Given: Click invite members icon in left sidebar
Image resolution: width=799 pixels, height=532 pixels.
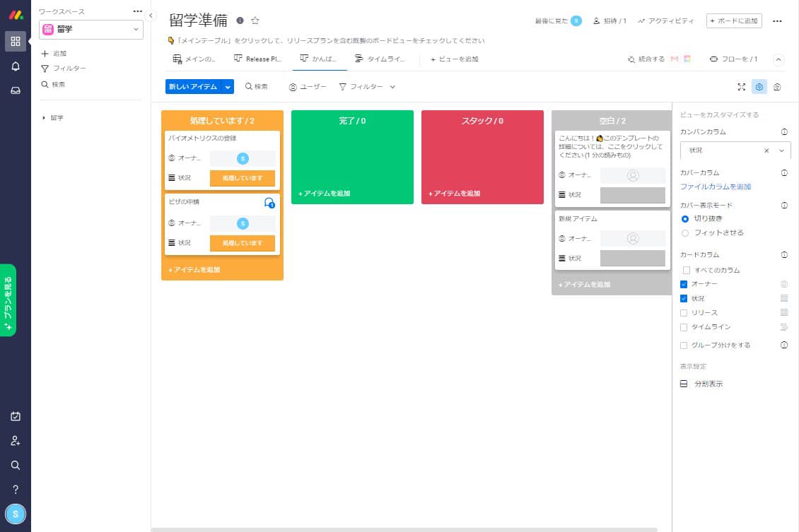Looking at the screenshot, I should 16,441.
